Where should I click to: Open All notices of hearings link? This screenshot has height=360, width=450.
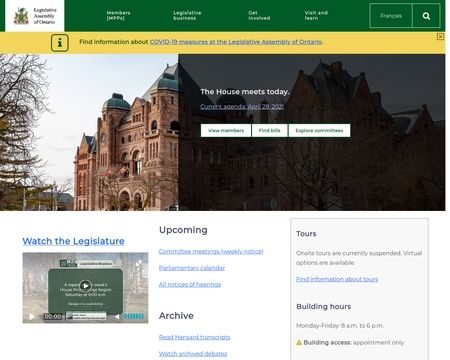[x=190, y=284]
